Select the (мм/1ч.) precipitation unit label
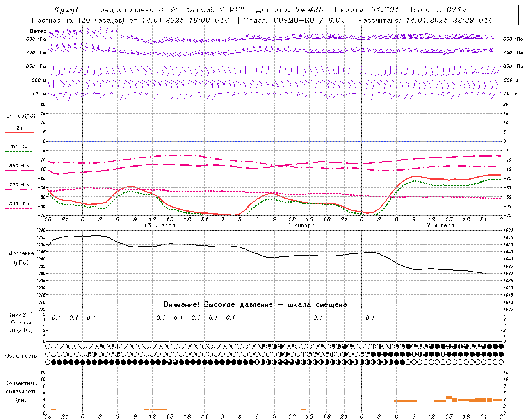The width and height of the screenshot is (525, 420). [21, 330]
